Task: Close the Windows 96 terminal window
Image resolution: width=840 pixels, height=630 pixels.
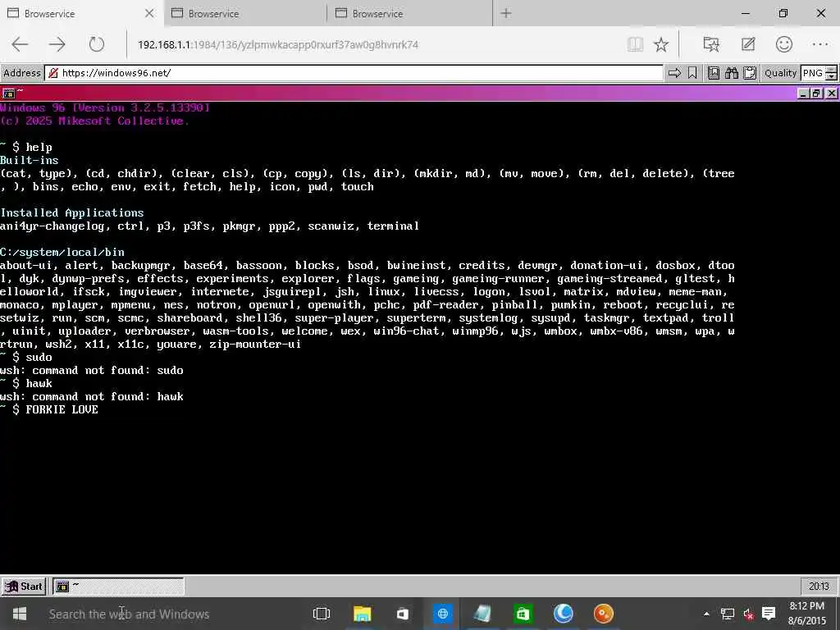Action: [831, 94]
